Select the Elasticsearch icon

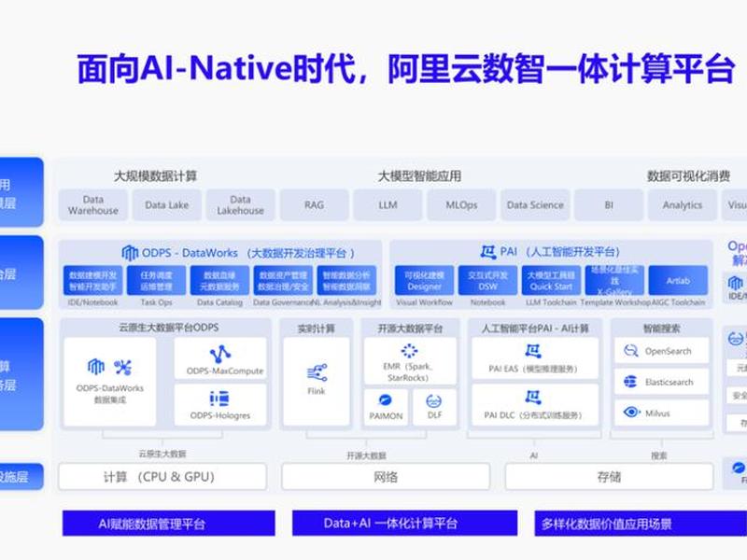630,382
